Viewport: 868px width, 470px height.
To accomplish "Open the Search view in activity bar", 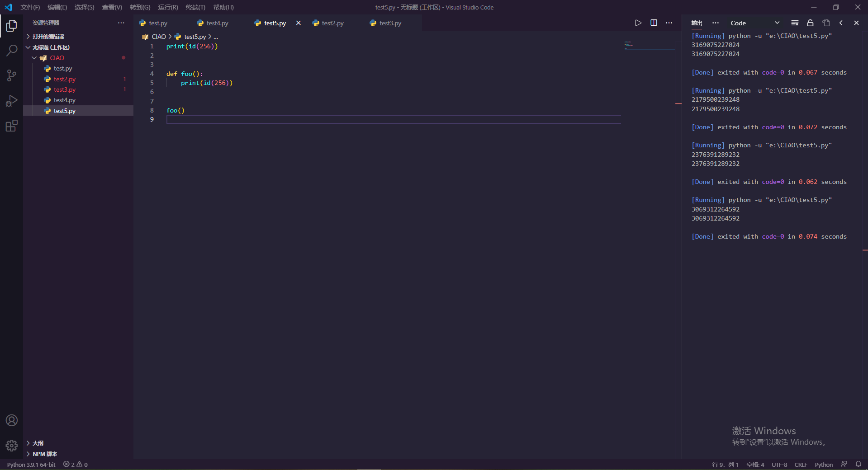I will coord(12,50).
